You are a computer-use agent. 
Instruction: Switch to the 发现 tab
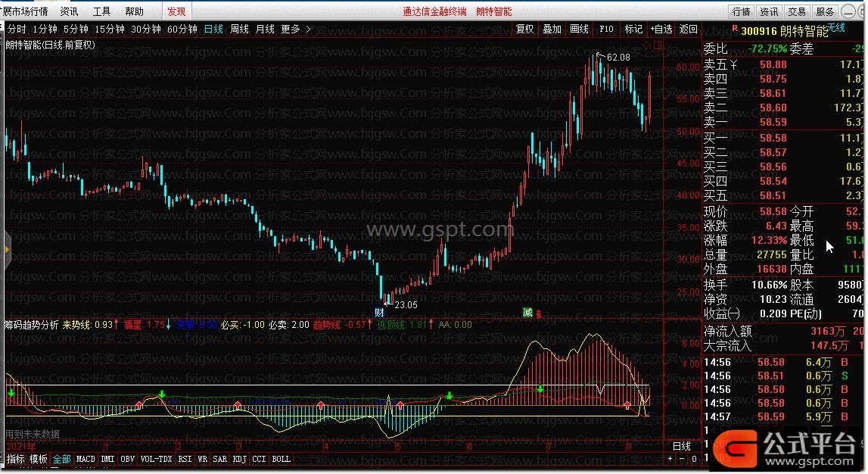point(176,11)
